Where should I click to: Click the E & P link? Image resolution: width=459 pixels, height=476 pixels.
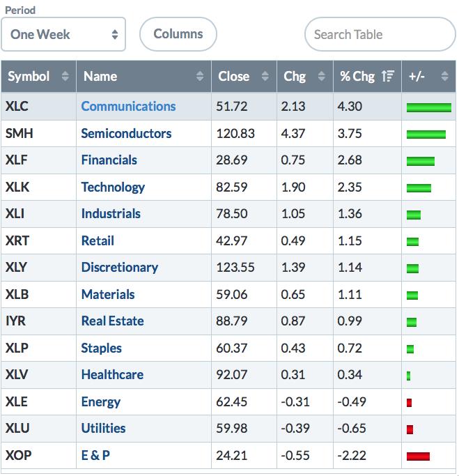[x=96, y=455]
